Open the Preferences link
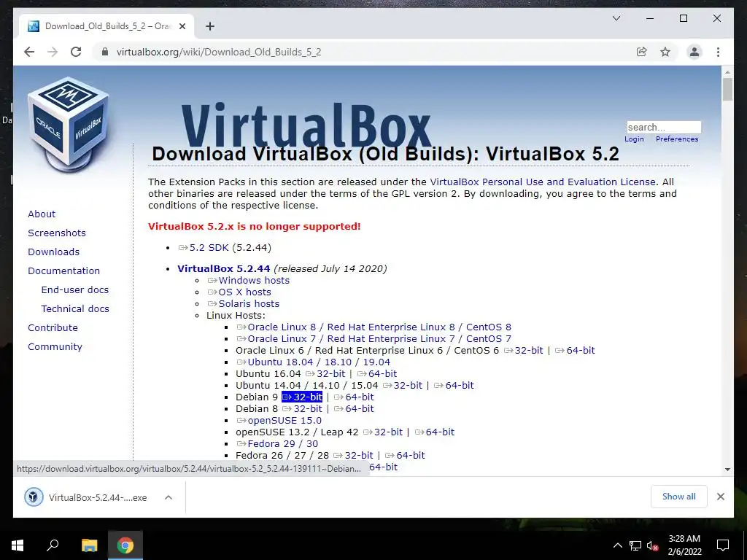Screen dimensions: 747x560 [677, 139]
